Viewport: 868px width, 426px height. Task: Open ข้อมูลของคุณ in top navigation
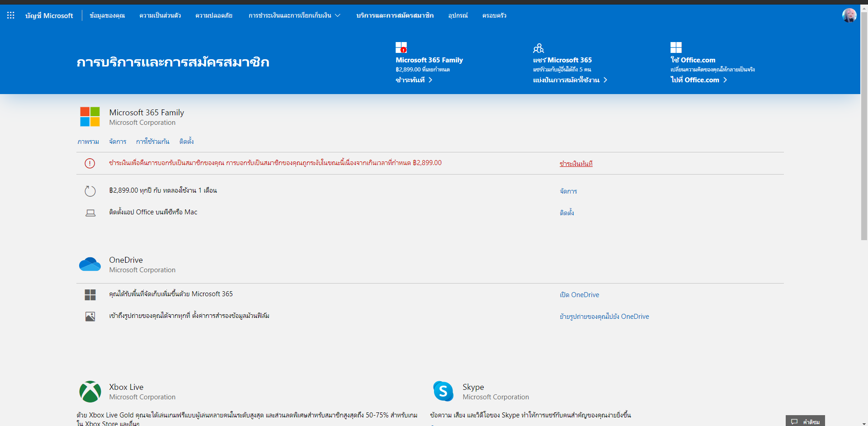coord(107,15)
